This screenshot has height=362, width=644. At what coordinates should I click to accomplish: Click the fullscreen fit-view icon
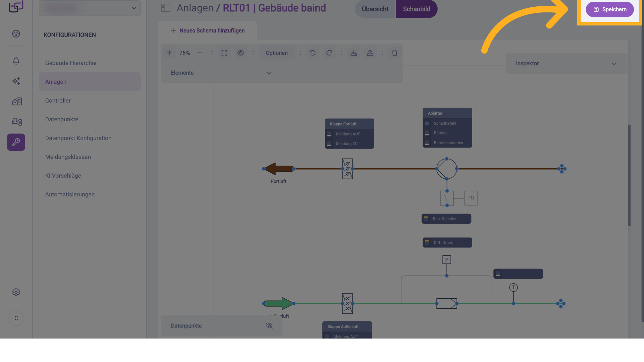tap(224, 53)
